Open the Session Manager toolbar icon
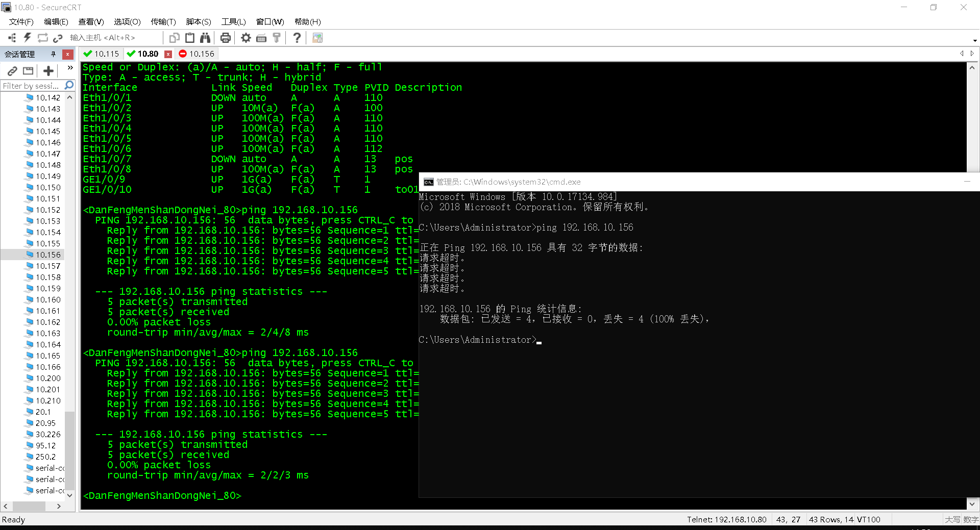The width and height of the screenshot is (980, 530). 12,38
